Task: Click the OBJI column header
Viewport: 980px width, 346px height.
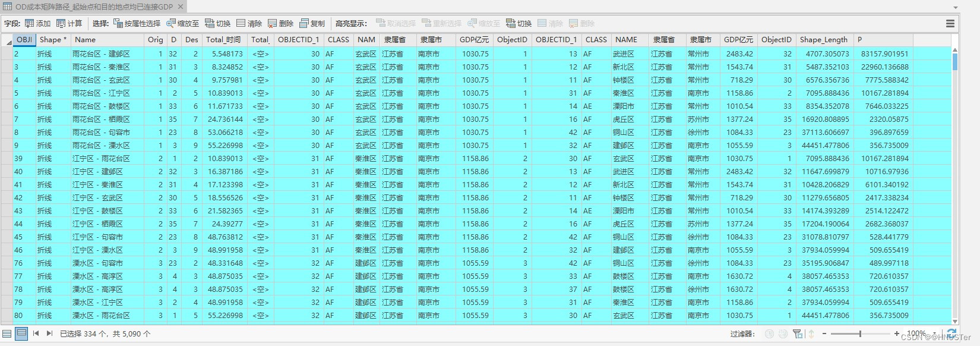Action: [24, 40]
